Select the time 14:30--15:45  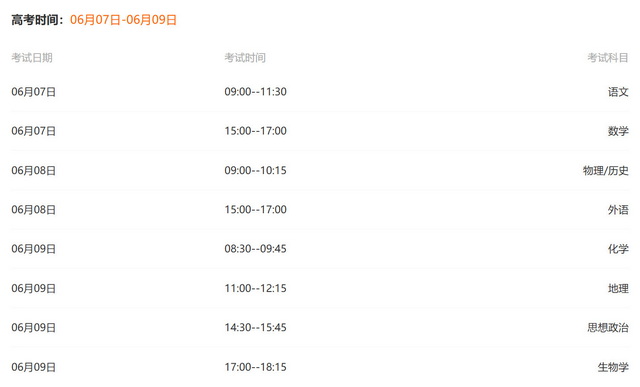(256, 327)
